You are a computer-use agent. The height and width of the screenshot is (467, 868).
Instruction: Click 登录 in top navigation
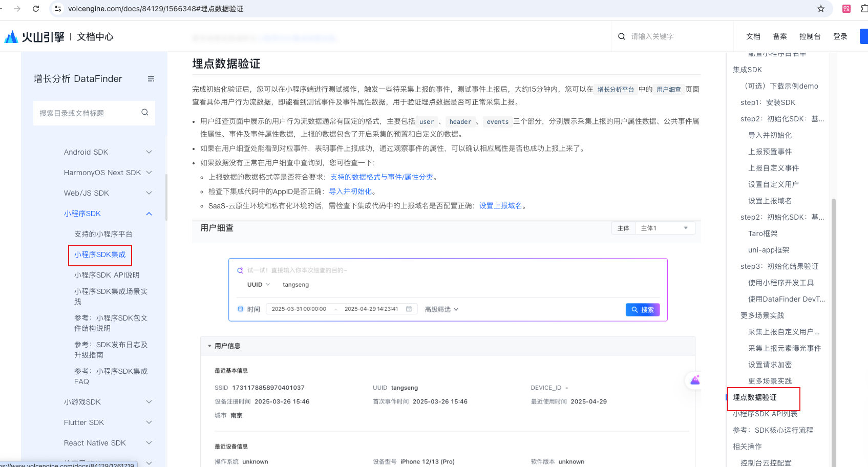840,36
